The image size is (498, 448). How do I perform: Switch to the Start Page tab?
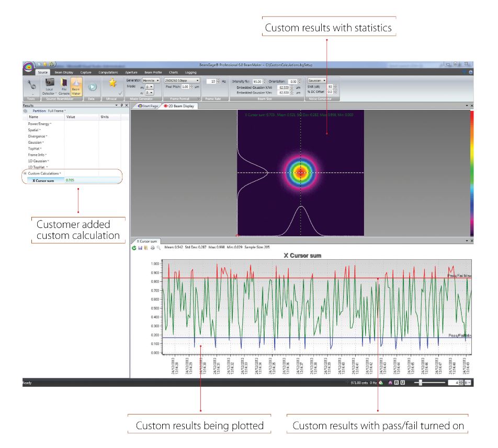[x=148, y=106]
